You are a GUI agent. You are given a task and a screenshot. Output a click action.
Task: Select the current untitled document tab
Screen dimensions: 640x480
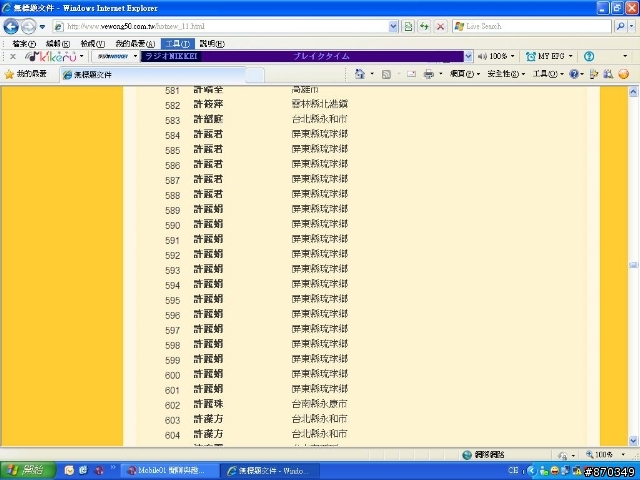pyautogui.click(x=153, y=75)
